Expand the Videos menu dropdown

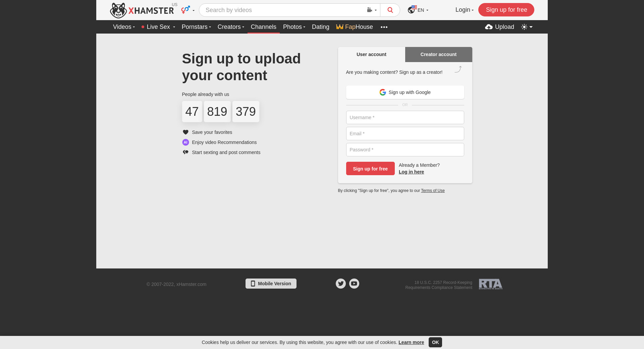pyautogui.click(x=124, y=27)
